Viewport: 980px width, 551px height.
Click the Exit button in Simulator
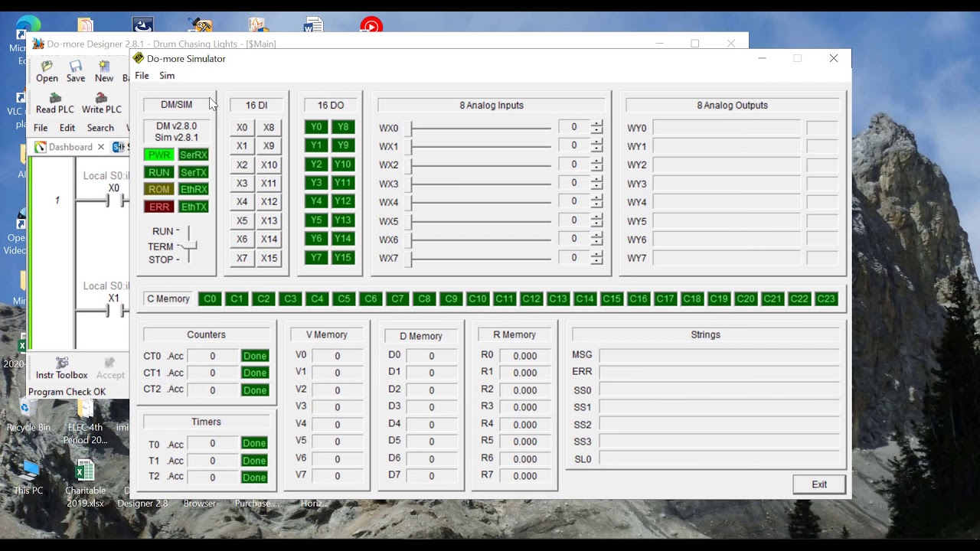point(819,484)
